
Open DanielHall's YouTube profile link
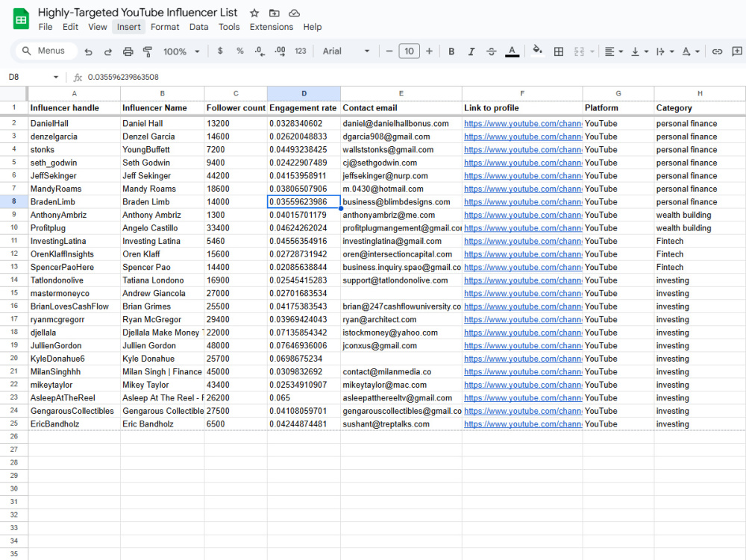(x=523, y=124)
